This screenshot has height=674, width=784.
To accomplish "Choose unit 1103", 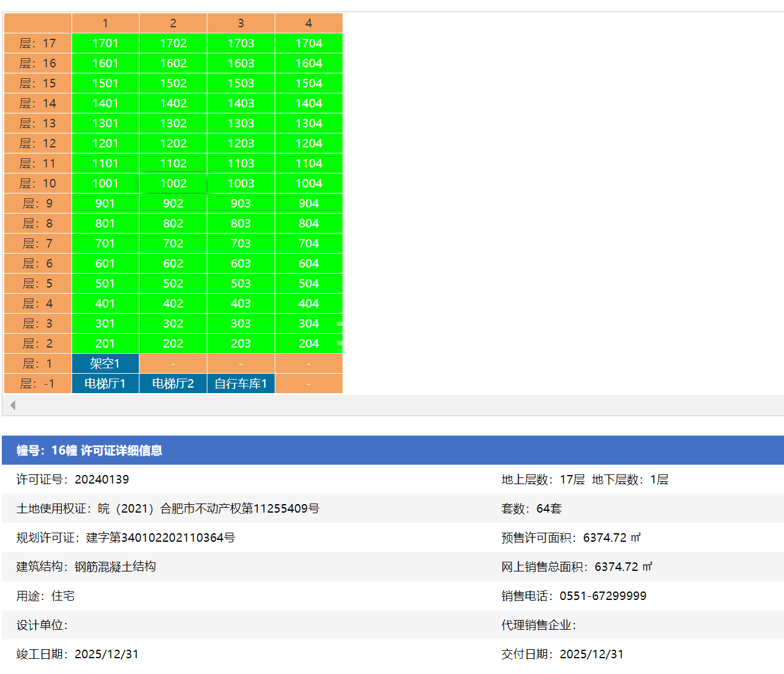I will (241, 163).
